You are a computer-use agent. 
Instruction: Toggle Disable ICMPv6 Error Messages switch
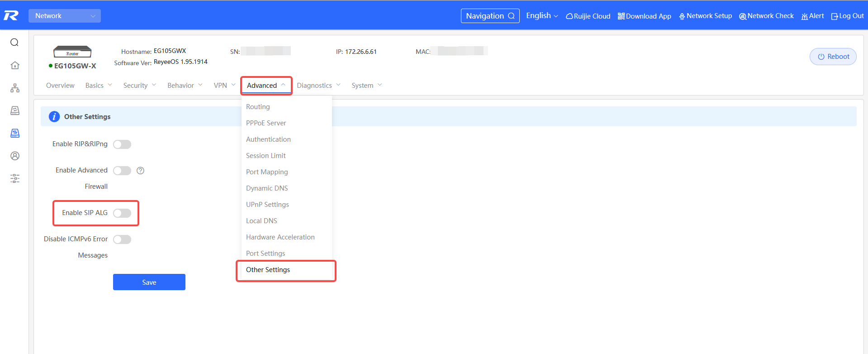(x=122, y=239)
